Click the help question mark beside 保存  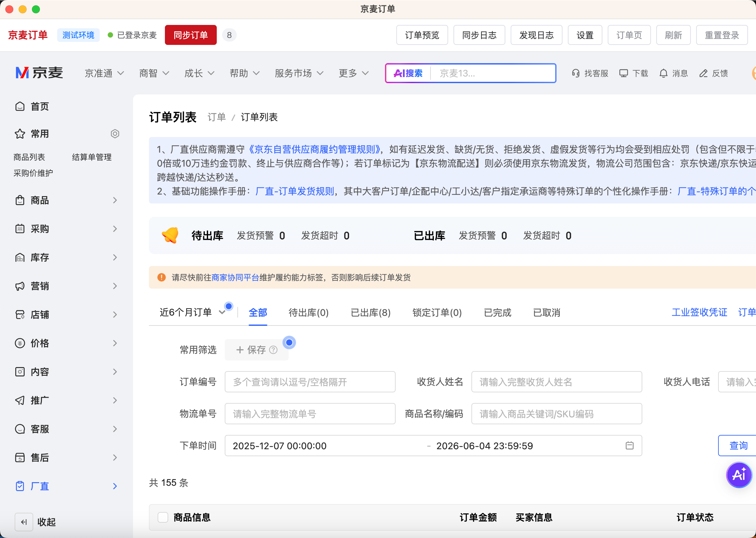(273, 350)
